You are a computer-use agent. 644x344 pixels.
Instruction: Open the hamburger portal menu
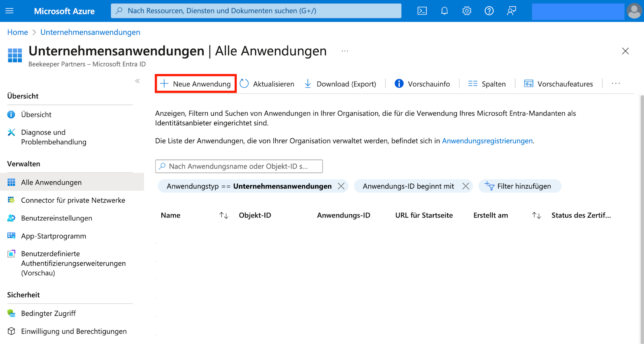click(9, 11)
